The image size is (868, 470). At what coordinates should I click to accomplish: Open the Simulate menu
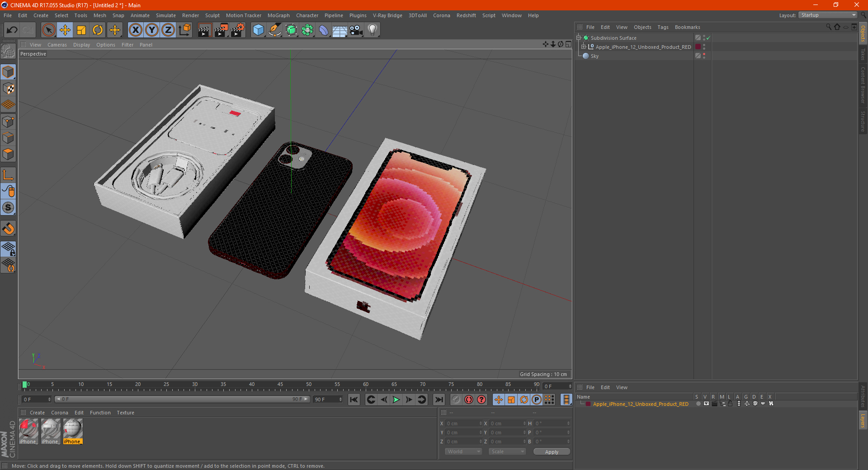point(166,15)
